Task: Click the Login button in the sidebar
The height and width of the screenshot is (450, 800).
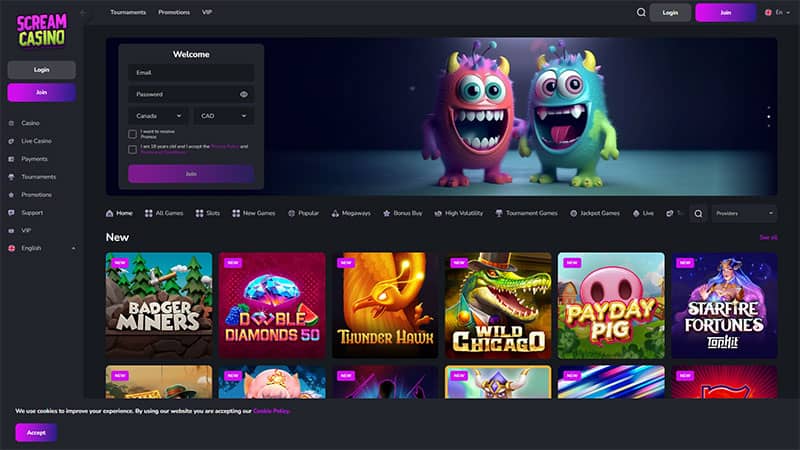Action: (x=42, y=70)
